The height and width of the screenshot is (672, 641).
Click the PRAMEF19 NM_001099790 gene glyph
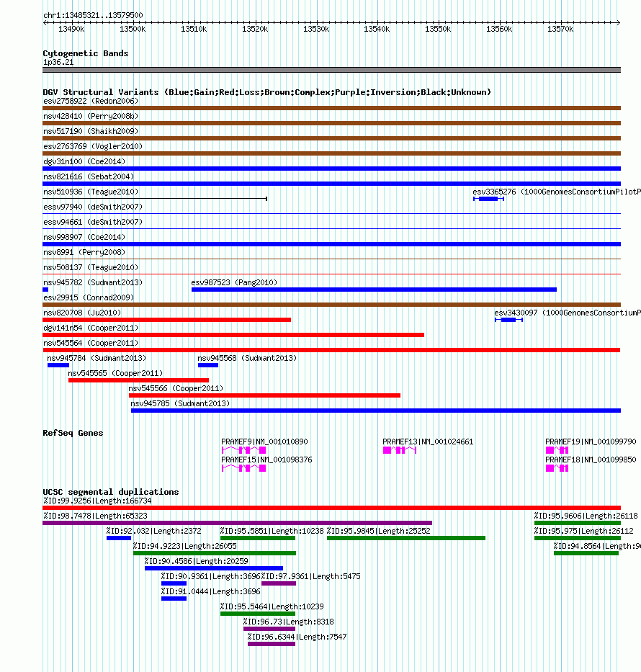point(557,450)
